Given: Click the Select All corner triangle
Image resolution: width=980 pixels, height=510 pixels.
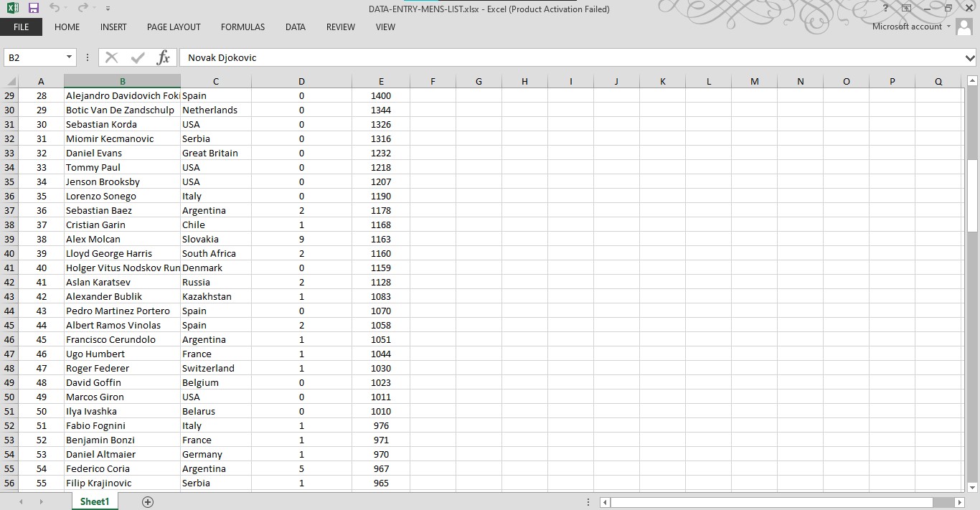Looking at the screenshot, I should 9,81.
